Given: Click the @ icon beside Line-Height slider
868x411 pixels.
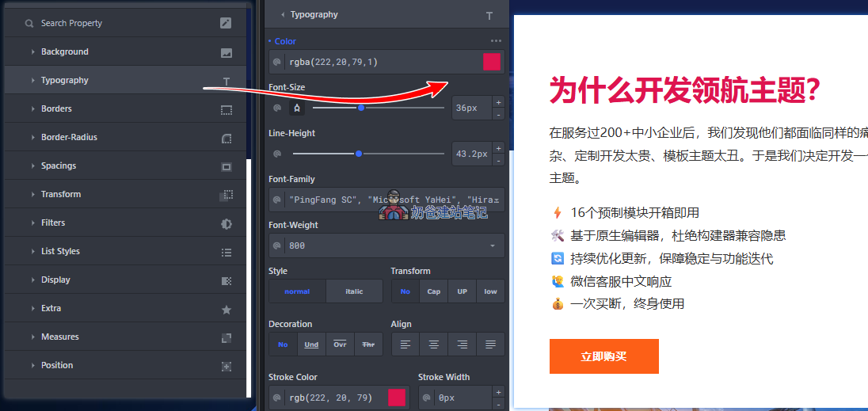Looking at the screenshot, I should pos(276,154).
